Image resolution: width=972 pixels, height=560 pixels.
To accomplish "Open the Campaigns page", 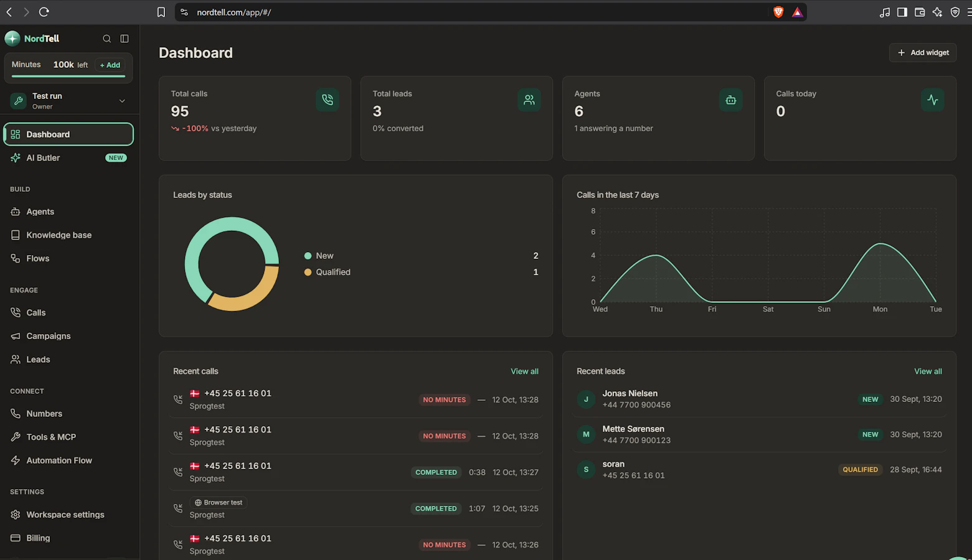I will (68, 336).
